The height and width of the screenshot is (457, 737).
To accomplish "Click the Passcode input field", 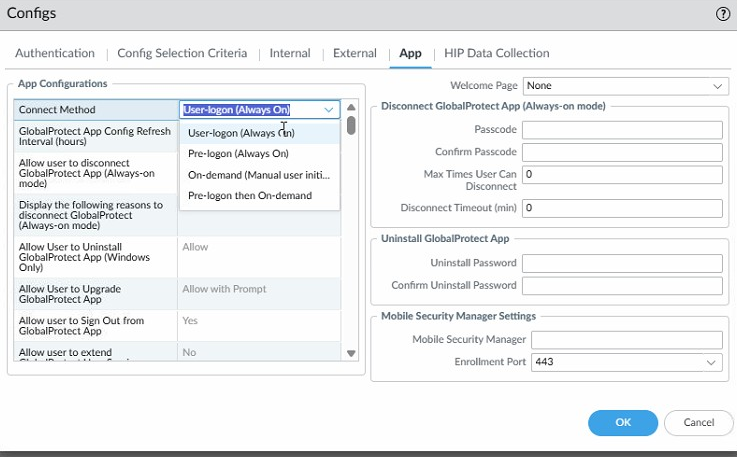I will (622, 130).
